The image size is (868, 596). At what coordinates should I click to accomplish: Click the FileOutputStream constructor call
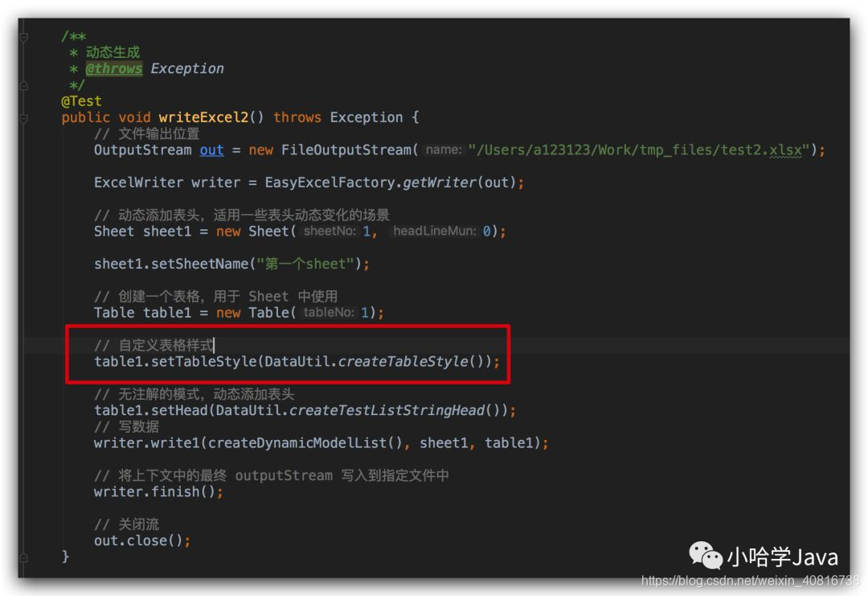pos(346,150)
